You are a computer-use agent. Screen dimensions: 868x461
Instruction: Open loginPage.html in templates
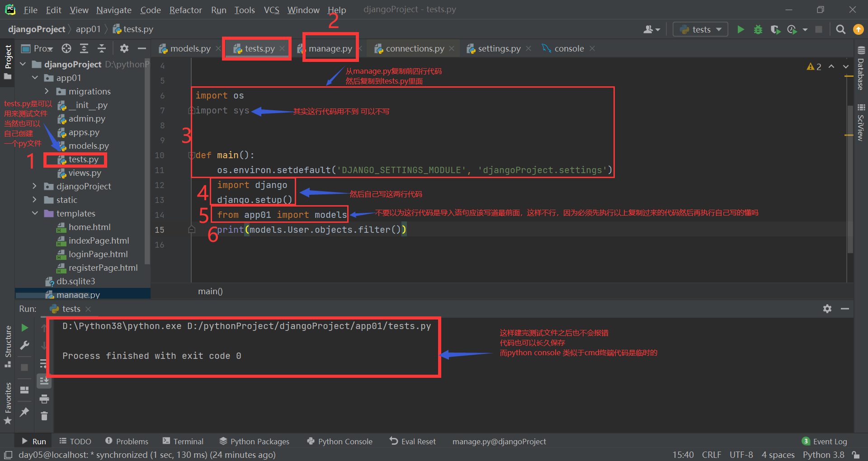(x=98, y=254)
